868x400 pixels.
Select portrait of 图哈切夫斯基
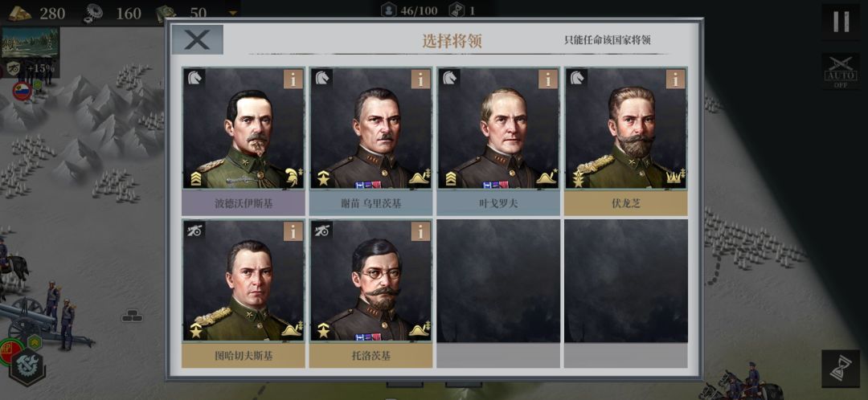[x=244, y=280]
